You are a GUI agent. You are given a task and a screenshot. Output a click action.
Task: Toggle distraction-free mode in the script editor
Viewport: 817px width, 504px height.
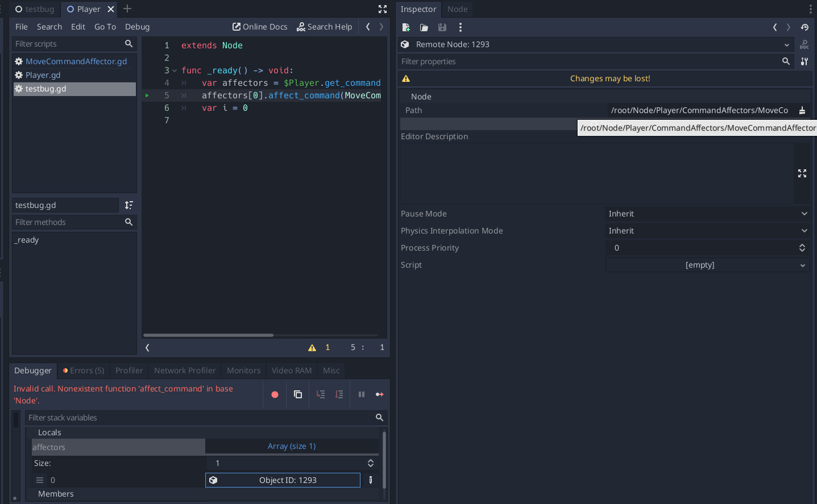382,9
